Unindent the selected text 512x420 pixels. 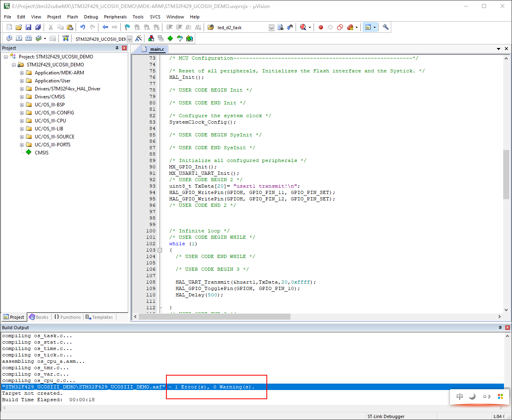tap(179, 27)
